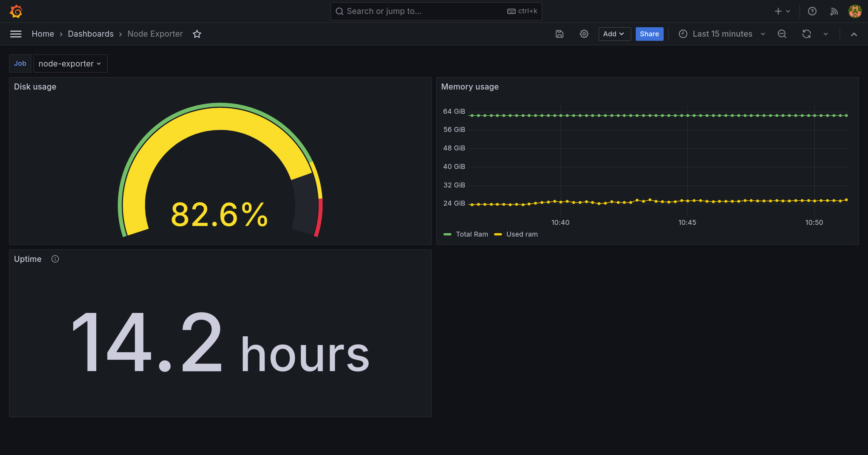Screen dimensions: 868x455
Task: Click the Disk usage panel title
Action: tap(35, 87)
